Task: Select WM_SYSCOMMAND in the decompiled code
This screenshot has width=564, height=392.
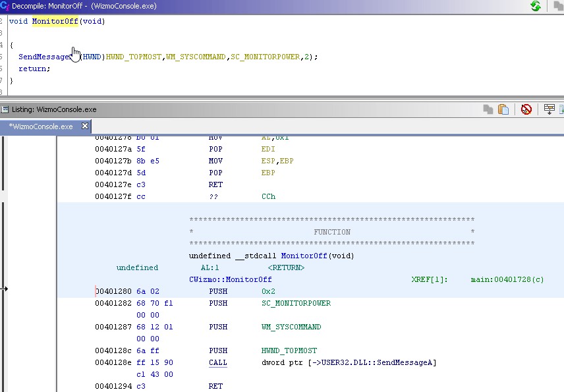Action: 196,57
